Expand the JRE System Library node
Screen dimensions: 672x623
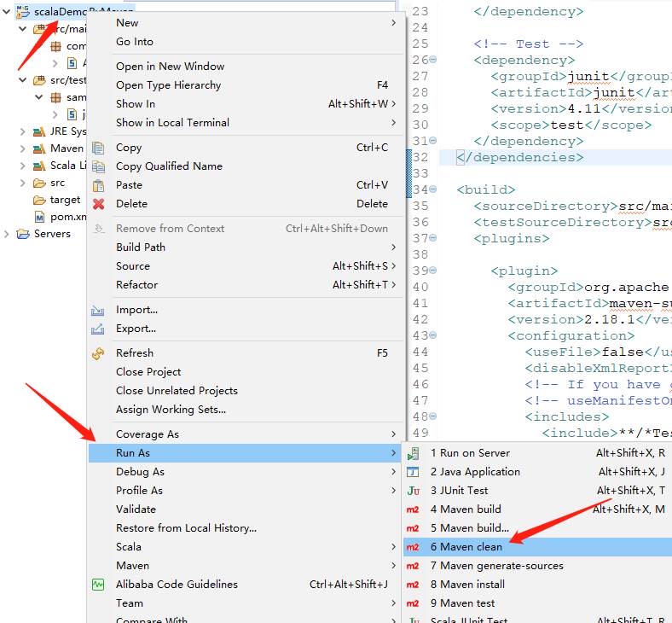[x=22, y=131]
